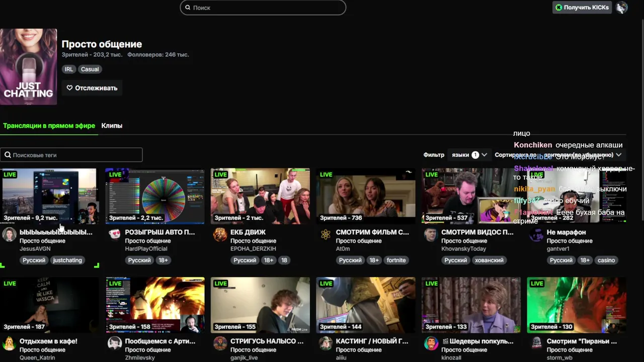The height and width of the screenshot is (362, 644).
Task: Open the sort order dropdown chevron
Action: coord(619,155)
